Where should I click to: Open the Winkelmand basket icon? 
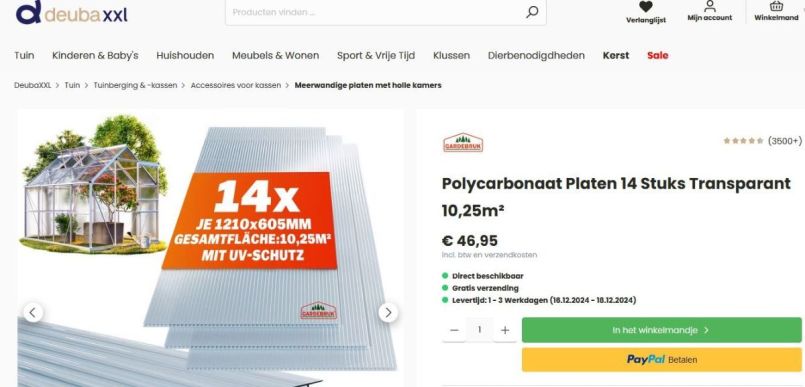coord(776,6)
